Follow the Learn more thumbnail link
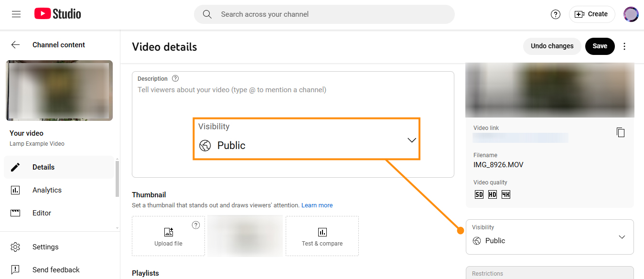Viewport: 644px width, 279px height. [x=317, y=205]
